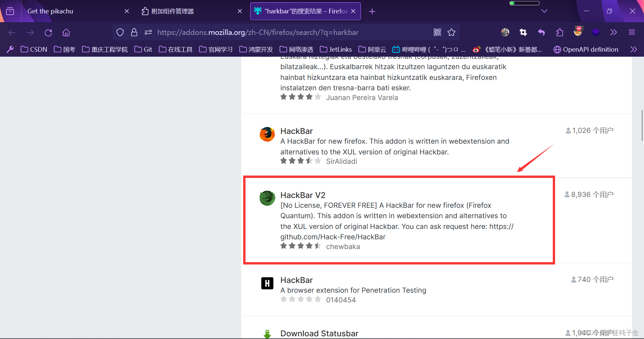Screen dimensions: 644x339
Task: Open the 网络渗透 bookmarks folder
Action: click(297, 49)
